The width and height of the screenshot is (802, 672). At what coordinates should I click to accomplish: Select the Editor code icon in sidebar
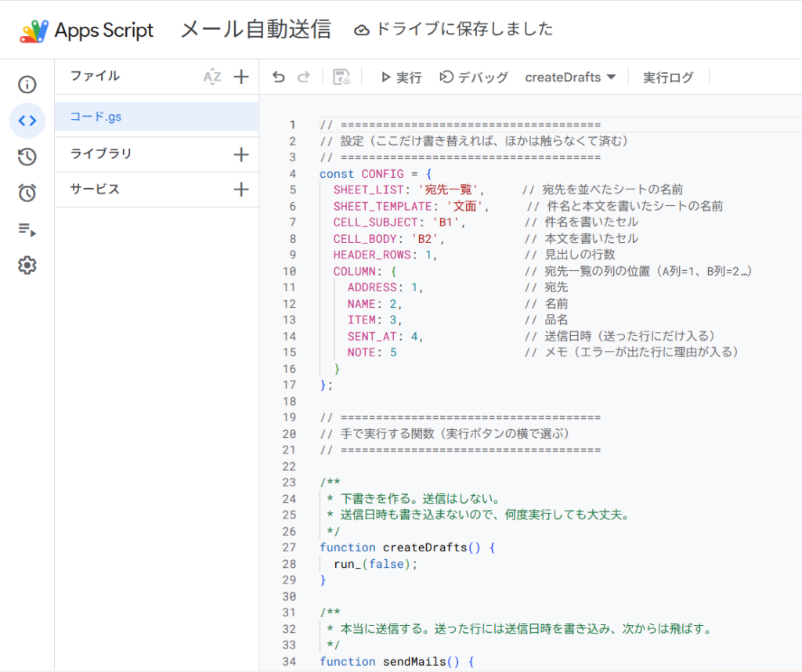click(27, 121)
